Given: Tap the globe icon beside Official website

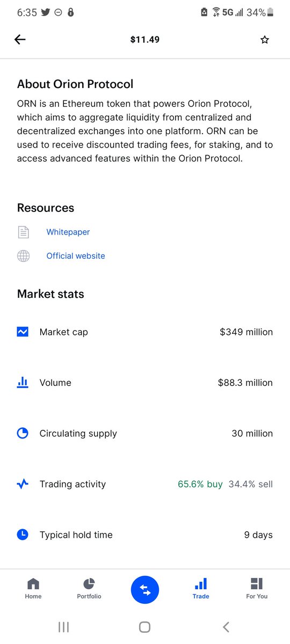Looking at the screenshot, I should pos(23,256).
